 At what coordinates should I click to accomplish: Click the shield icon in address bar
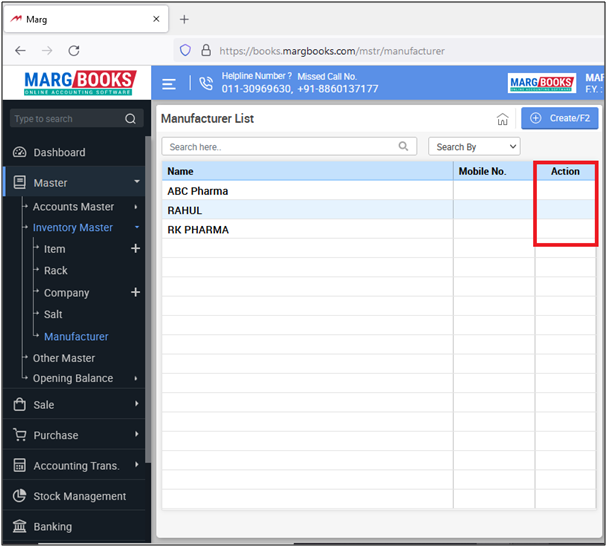[x=185, y=50]
